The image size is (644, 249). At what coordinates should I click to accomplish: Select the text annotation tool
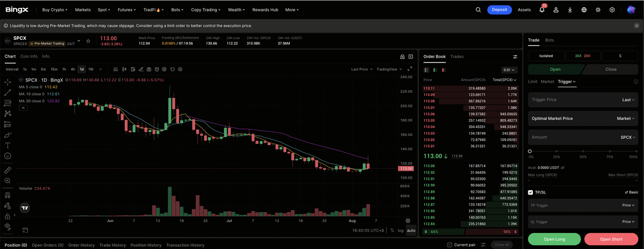click(x=8, y=145)
